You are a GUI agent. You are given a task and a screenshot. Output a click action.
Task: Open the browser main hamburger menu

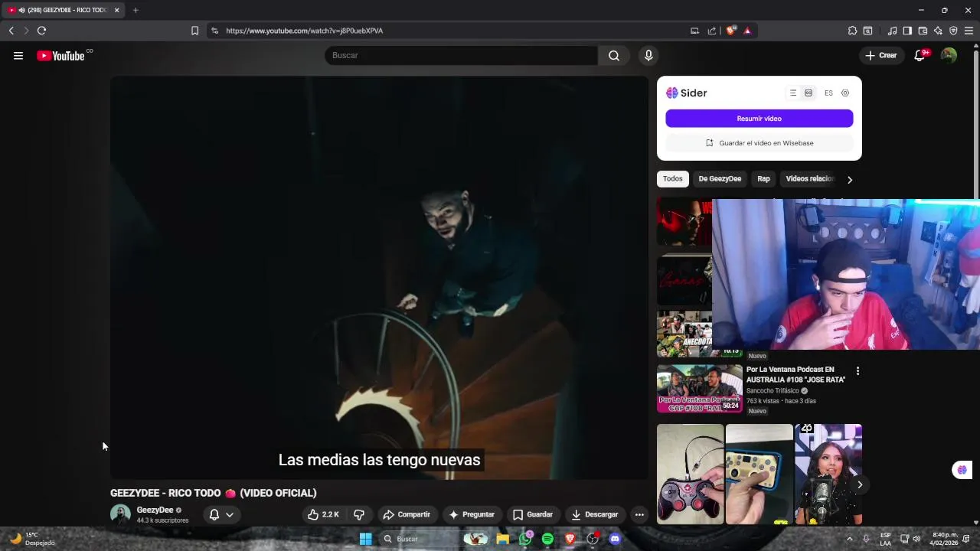coord(969,31)
